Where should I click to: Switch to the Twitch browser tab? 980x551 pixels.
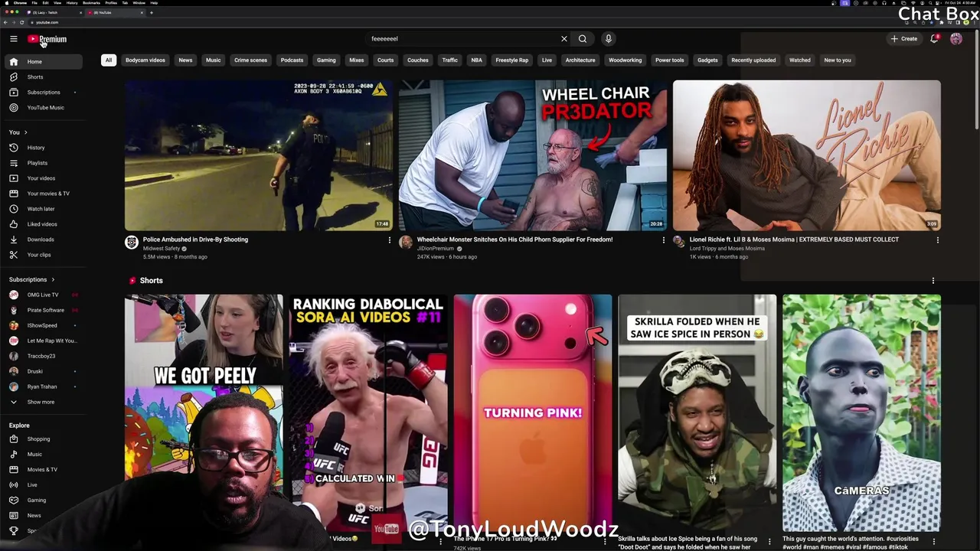coord(54,12)
